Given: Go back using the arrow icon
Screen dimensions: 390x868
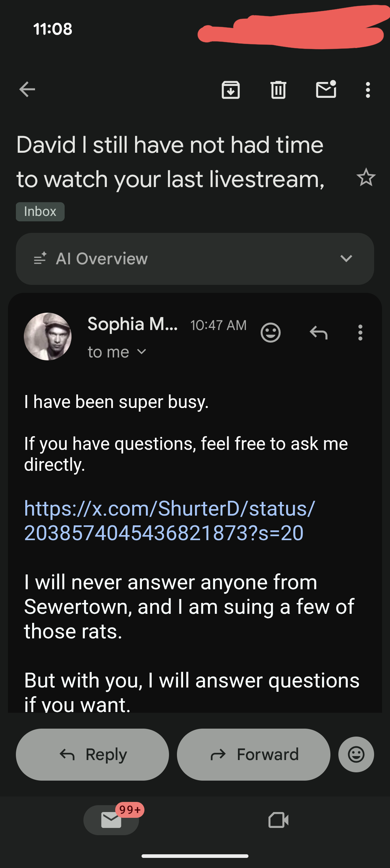Looking at the screenshot, I should point(27,90).
